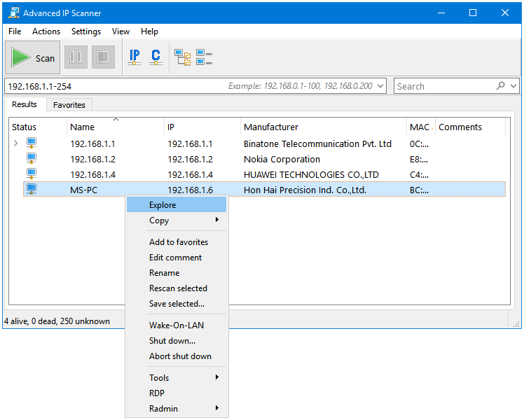Click computer status icon for MS-PC
This screenshot has width=524, height=420.
coord(32,189)
